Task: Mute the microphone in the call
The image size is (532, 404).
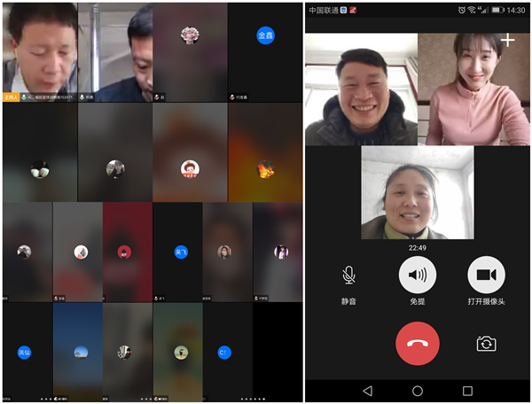Action: [x=348, y=276]
